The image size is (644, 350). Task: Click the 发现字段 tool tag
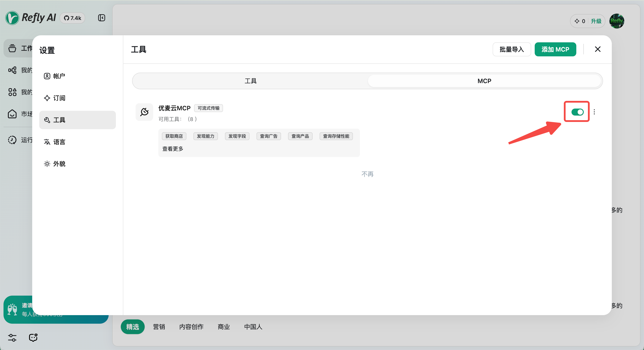coord(237,136)
